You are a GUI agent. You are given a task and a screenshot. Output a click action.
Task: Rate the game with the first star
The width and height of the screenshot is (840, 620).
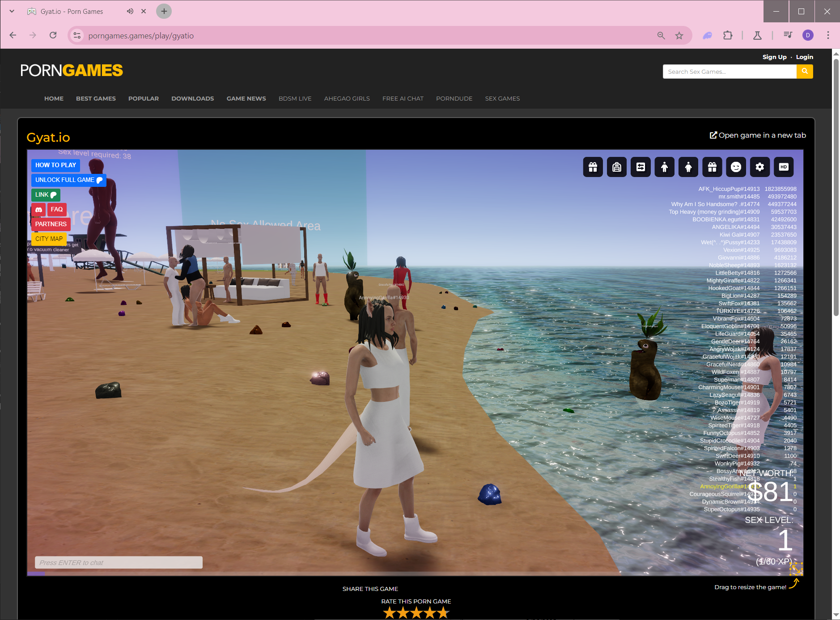point(390,612)
